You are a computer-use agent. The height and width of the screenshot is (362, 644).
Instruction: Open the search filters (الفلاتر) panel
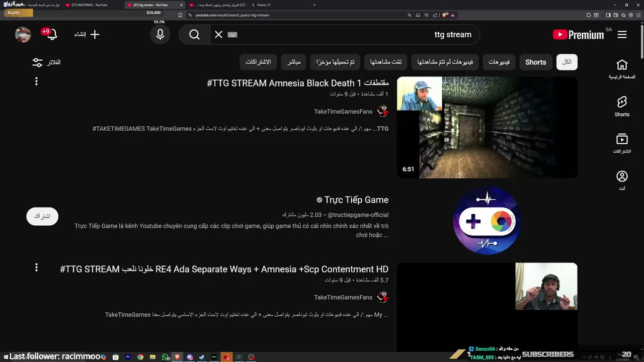point(47,62)
